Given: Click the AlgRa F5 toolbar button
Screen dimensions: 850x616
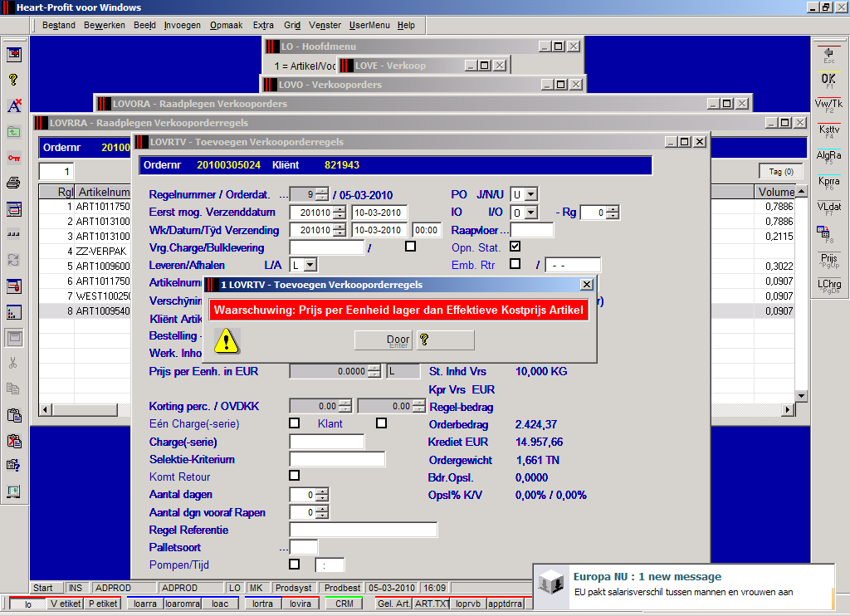Looking at the screenshot, I should pos(829,157).
